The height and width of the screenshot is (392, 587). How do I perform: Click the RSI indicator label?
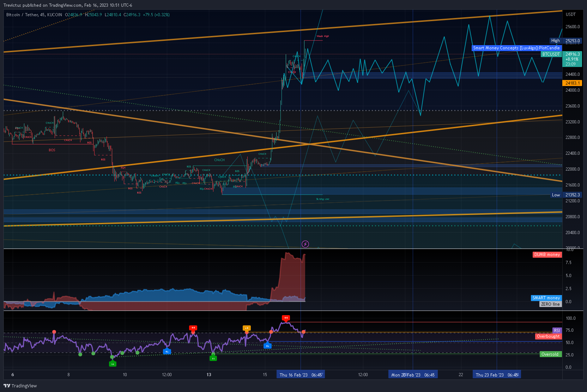(x=557, y=330)
